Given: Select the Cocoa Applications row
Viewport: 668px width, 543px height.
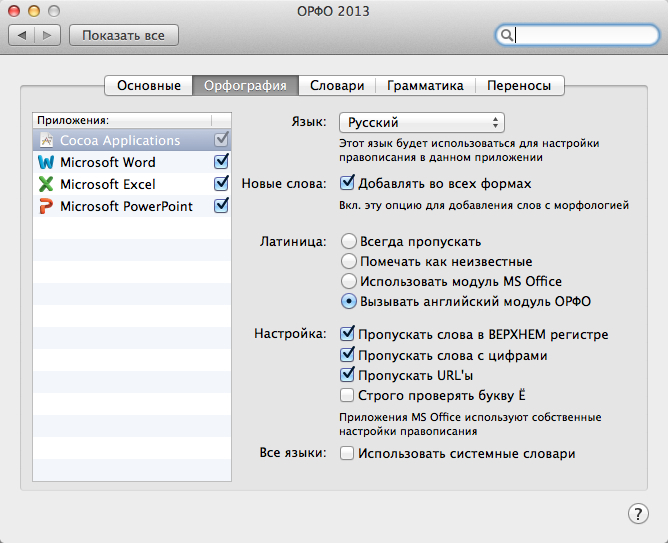Looking at the screenshot, I should point(132,140).
